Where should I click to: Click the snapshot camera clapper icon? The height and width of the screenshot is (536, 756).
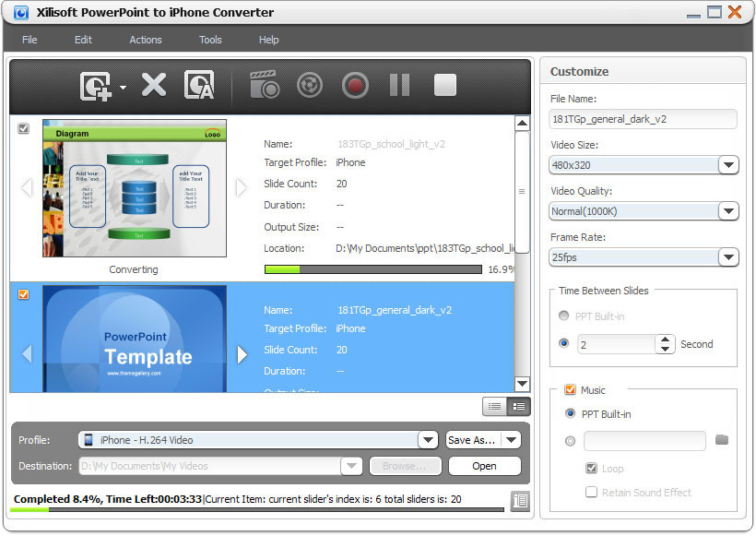click(x=265, y=86)
